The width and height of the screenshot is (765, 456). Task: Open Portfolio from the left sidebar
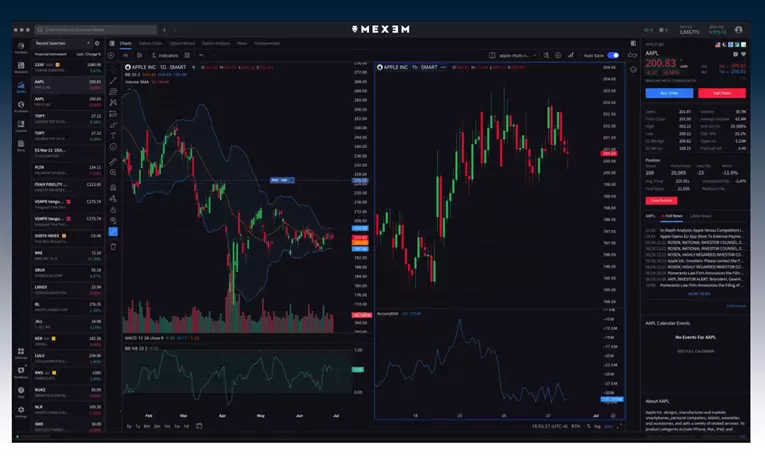(x=21, y=48)
